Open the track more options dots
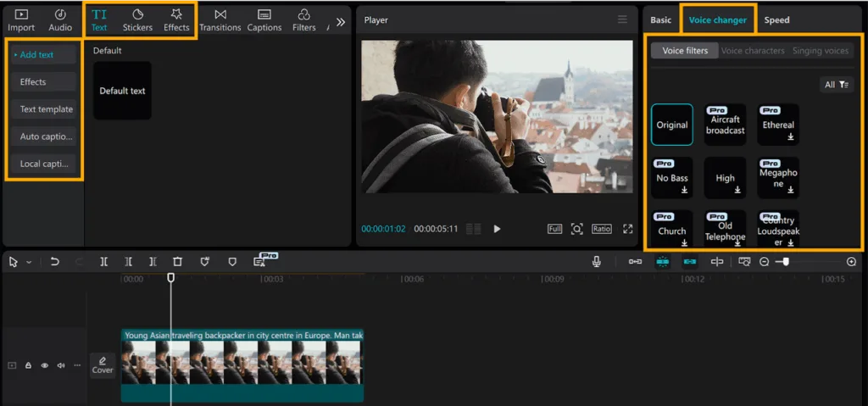 77,365
